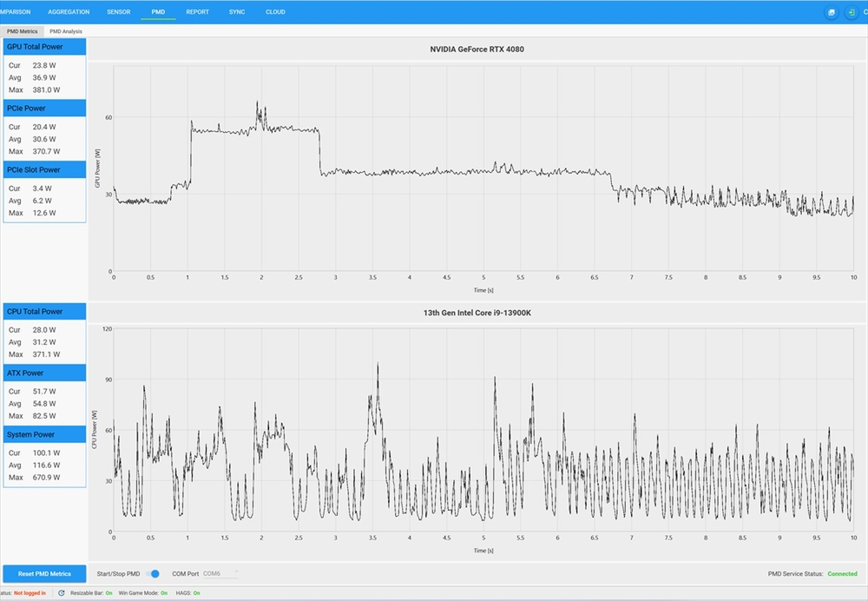Image resolution: width=868 pixels, height=601 pixels.
Task: Switch to the CLOUD tab
Action: 275,11
